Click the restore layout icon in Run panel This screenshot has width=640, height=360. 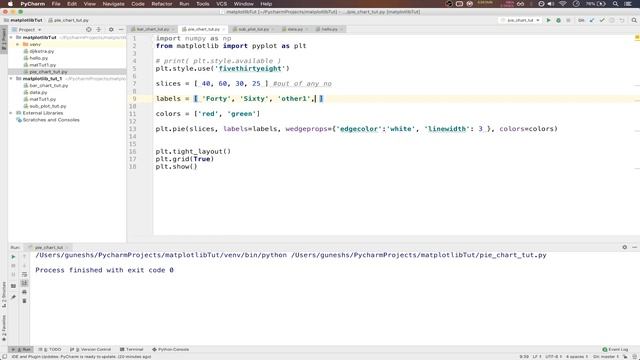click(x=13, y=286)
